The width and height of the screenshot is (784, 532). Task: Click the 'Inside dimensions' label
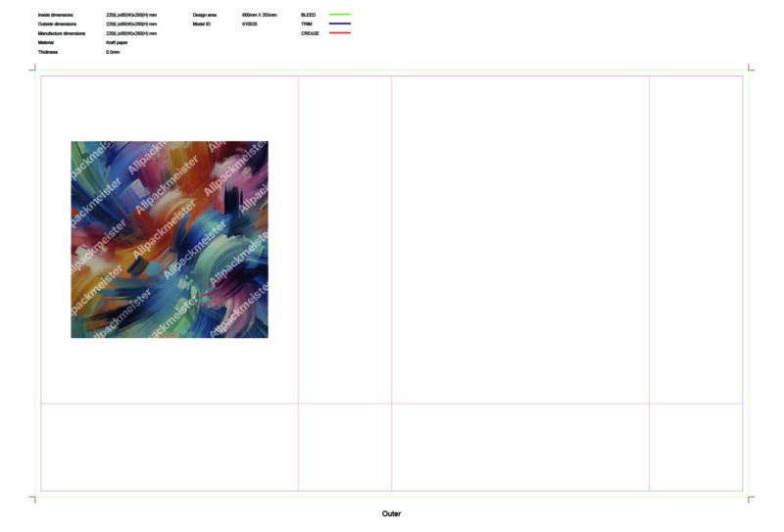[x=56, y=15]
